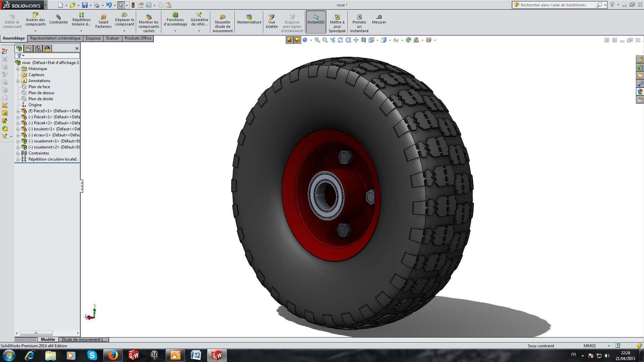The height and width of the screenshot is (362, 644).
Task: Open the Fonctions d'assemblage dropdown arrow
Action: click(x=175, y=31)
